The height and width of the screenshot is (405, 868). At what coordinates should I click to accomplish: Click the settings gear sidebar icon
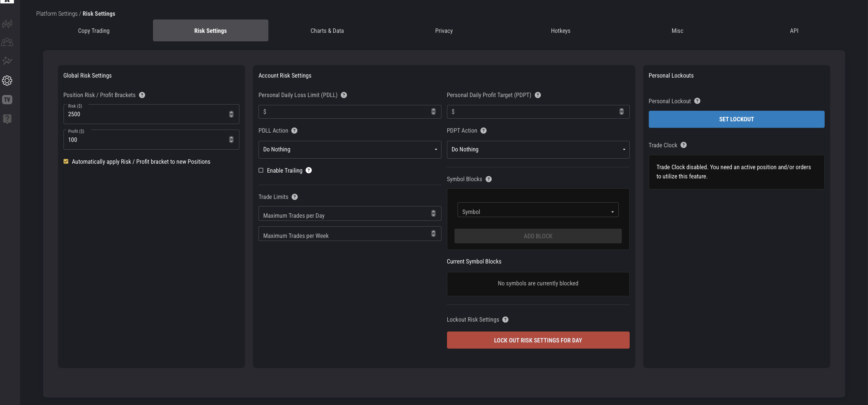7,81
